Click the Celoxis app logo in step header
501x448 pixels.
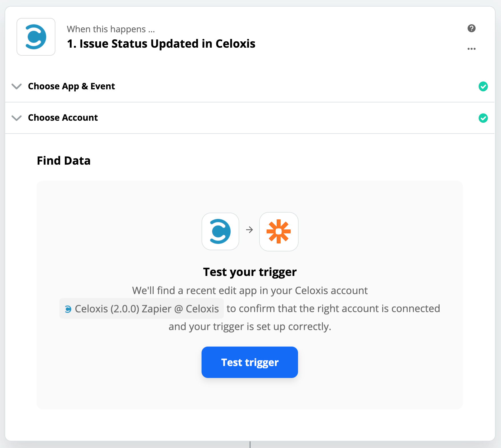[36, 37]
